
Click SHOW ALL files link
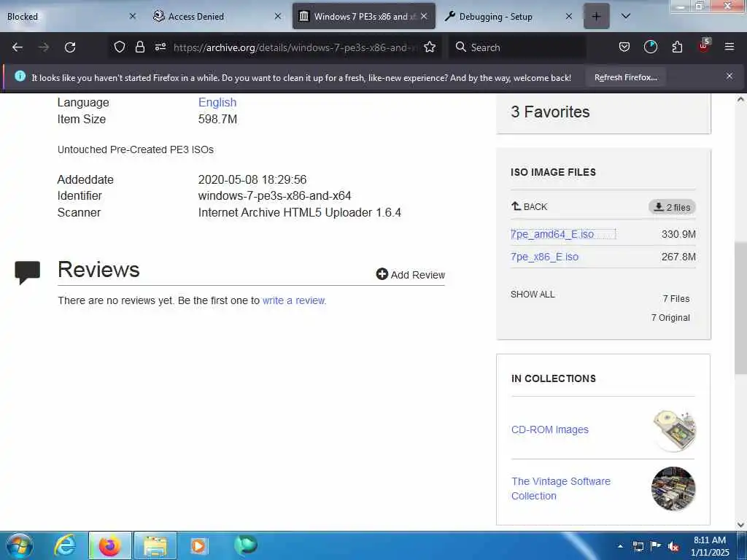click(533, 295)
